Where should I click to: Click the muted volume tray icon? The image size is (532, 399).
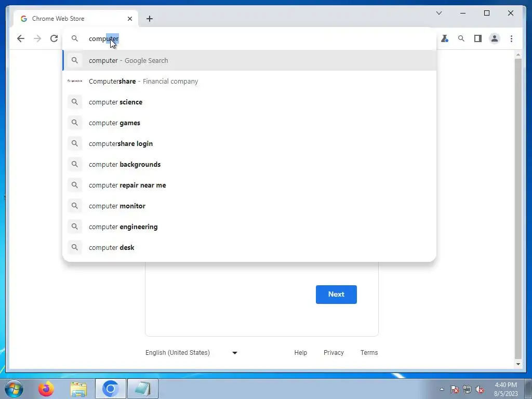click(x=480, y=389)
